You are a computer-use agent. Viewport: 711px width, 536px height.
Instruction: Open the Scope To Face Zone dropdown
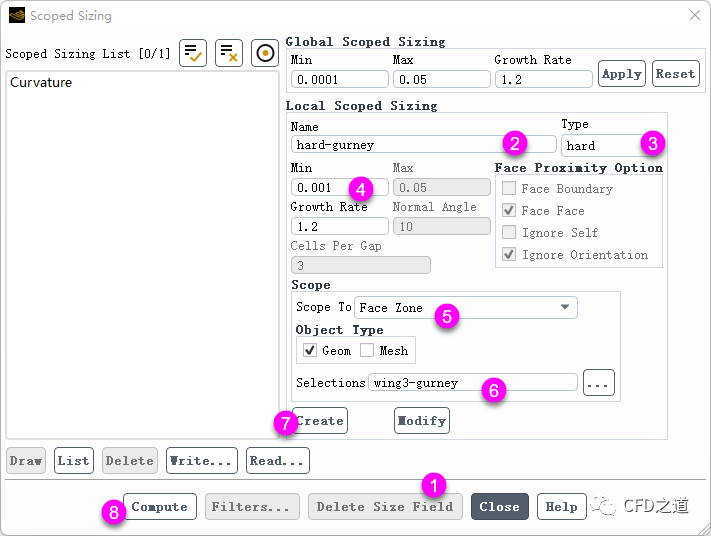[x=466, y=307]
